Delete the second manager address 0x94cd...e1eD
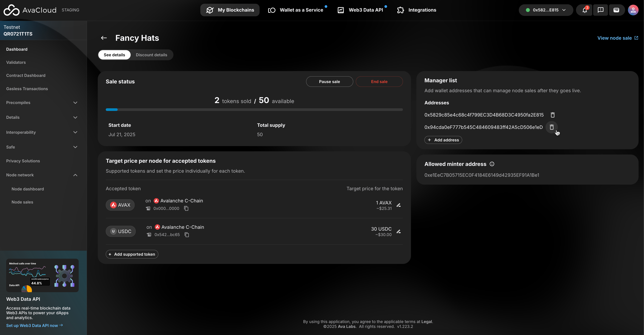The height and width of the screenshot is (335, 644). point(551,127)
